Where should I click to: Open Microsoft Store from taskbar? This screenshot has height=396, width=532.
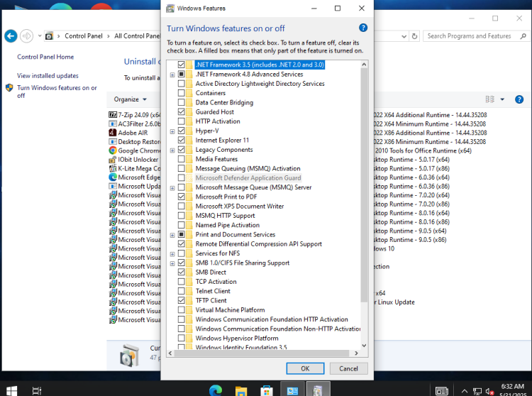267,390
